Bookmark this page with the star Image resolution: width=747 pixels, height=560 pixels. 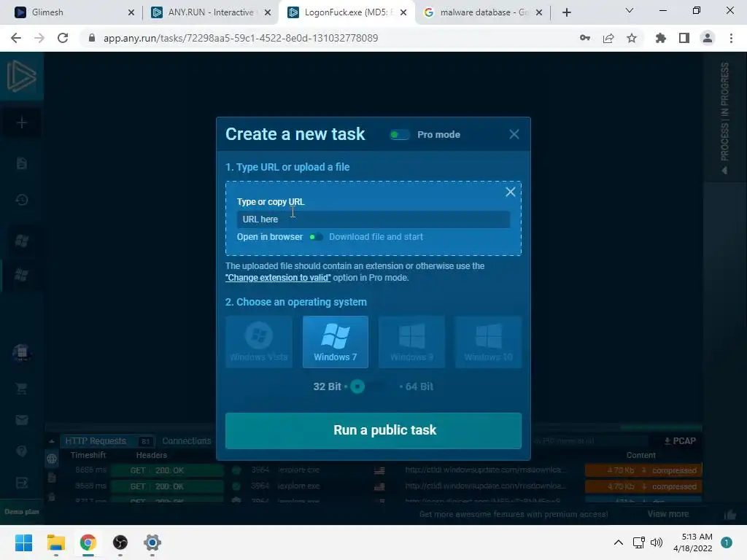pos(632,38)
